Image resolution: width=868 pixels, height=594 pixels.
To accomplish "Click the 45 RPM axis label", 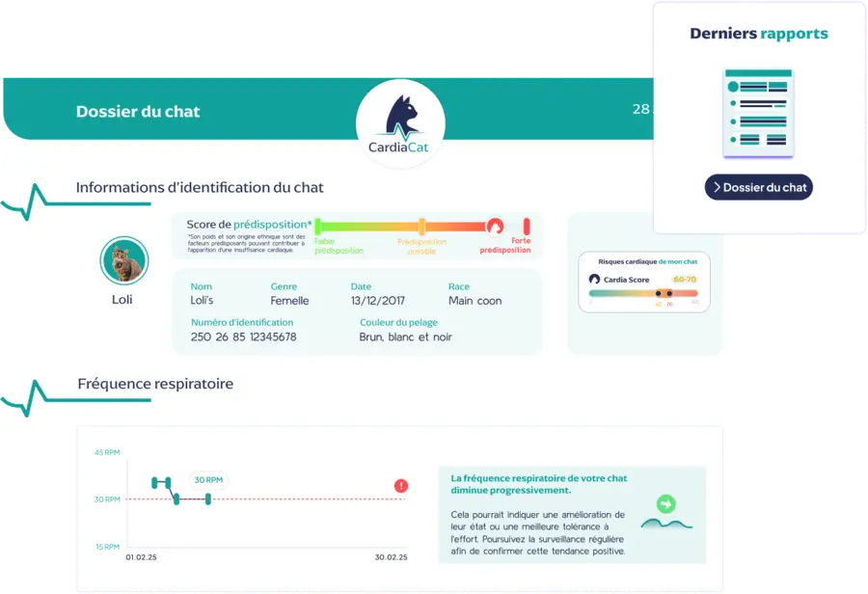I will click(x=107, y=452).
